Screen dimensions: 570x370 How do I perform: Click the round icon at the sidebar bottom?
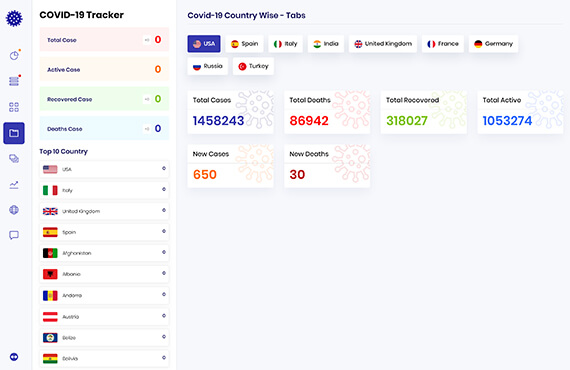coord(14,357)
